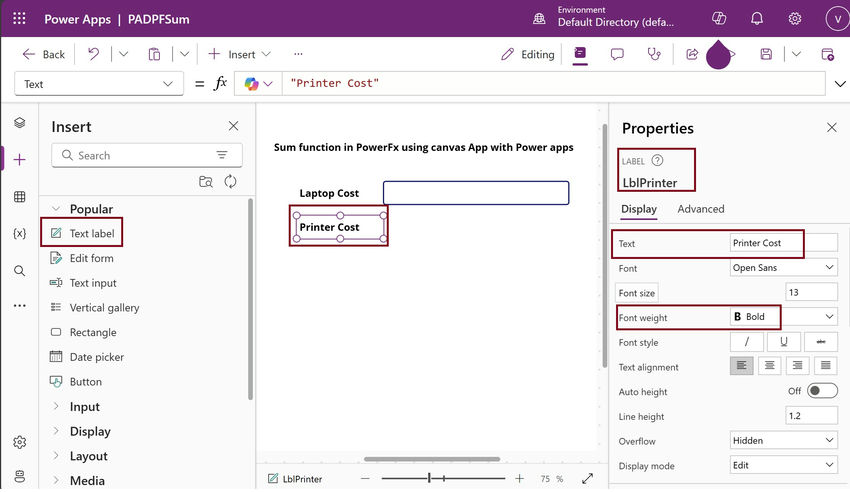This screenshot has height=492, width=850.
Task: Click the Editing mode button
Action: [528, 54]
